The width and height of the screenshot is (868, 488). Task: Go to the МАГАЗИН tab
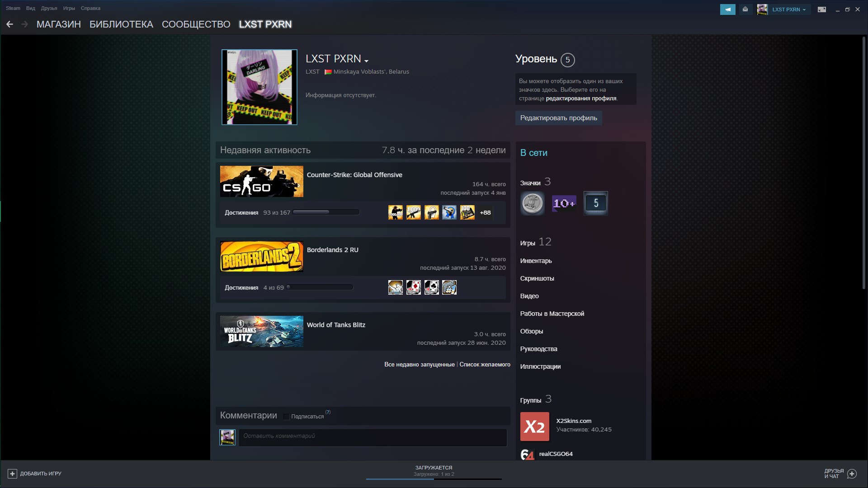pos(59,24)
